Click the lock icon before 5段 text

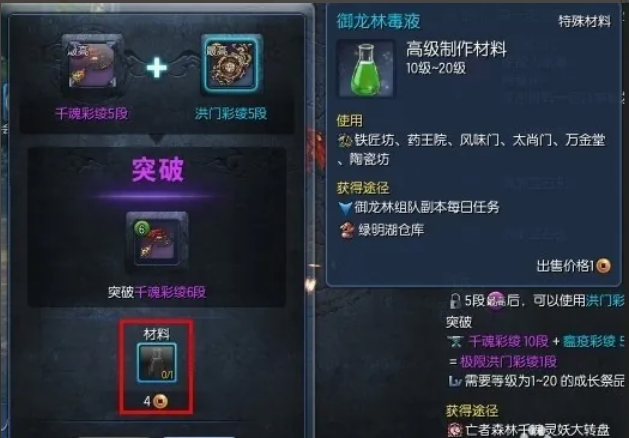[x=455, y=300]
